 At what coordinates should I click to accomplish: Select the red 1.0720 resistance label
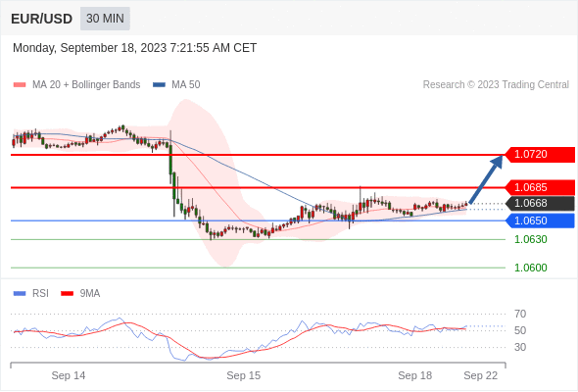pyautogui.click(x=540, y=154)
